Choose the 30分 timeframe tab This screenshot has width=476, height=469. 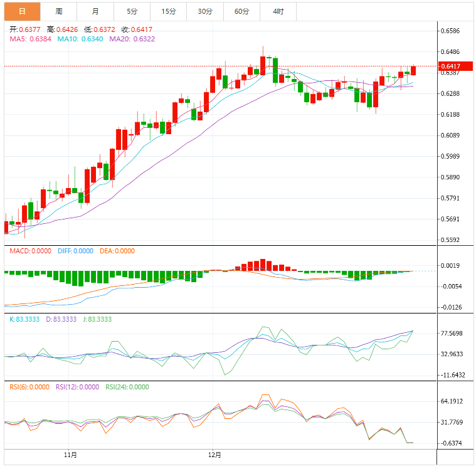(x=204, y=11)
